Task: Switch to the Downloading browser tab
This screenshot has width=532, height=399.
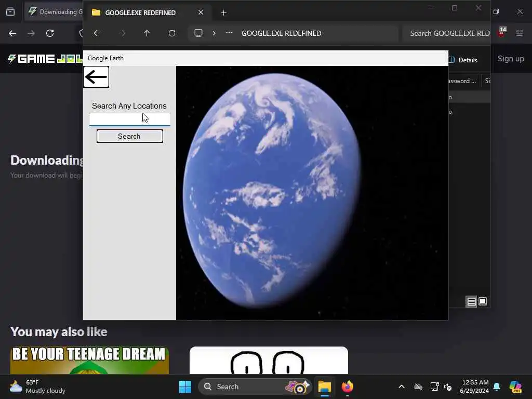Action: [55, 12]
